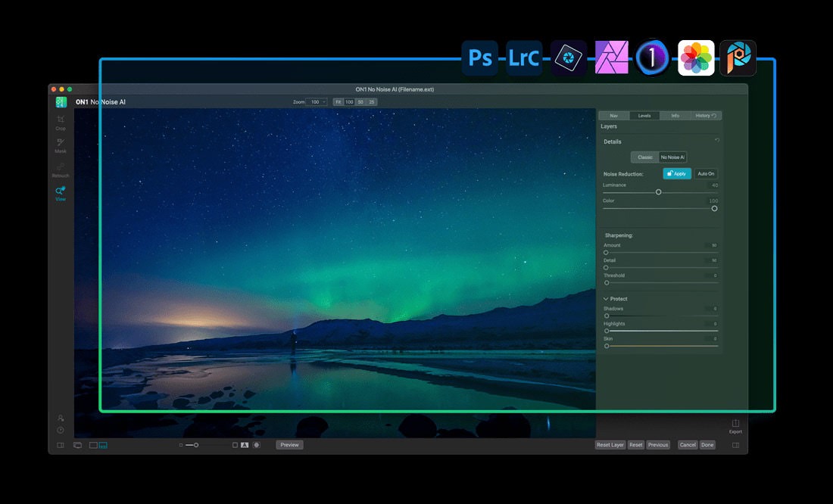Open the Levels tab
This screenshot has width=833, height=504.
(644, 116)
